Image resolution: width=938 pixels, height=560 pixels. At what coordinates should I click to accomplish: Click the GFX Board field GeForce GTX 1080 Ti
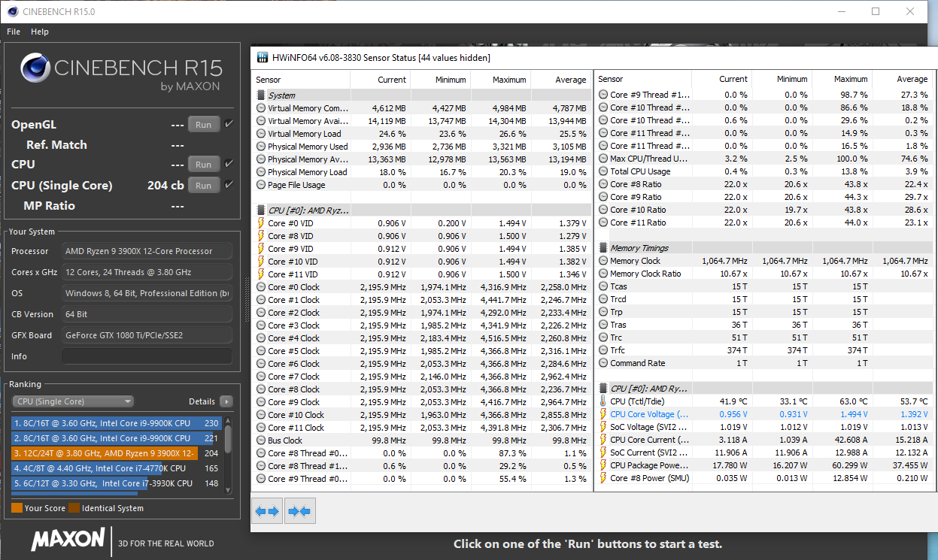tap(147, 335)
